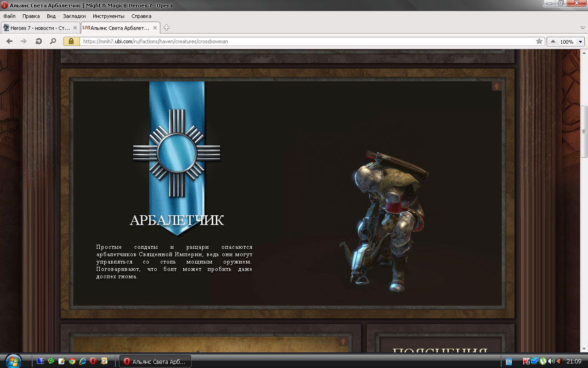Open the Инструменты menu
Screen dimensions: 588x368
108,16
